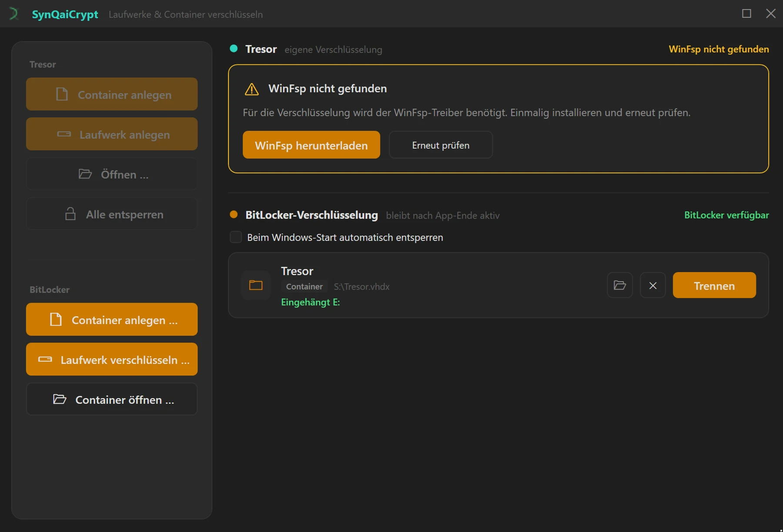The width and height of the screenshot is (783, 532).
Task: Click the 'eigene Verschlüsselung' subtitle text
Action: (333, 50)
